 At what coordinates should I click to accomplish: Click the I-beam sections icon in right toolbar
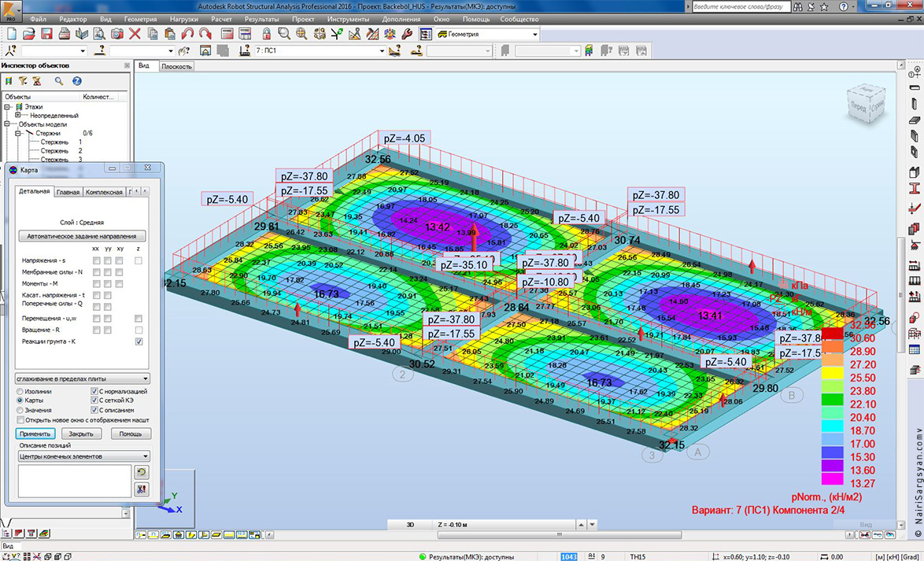coord(915,189)
